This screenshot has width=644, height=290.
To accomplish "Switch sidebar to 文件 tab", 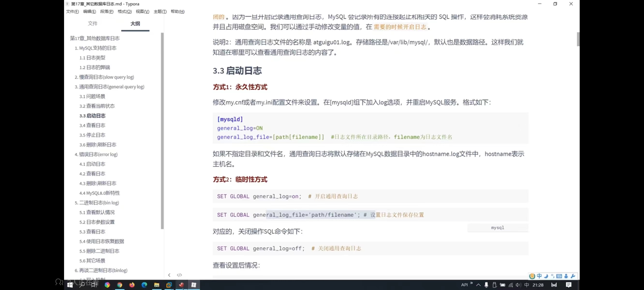I will [x=93, y=23].
